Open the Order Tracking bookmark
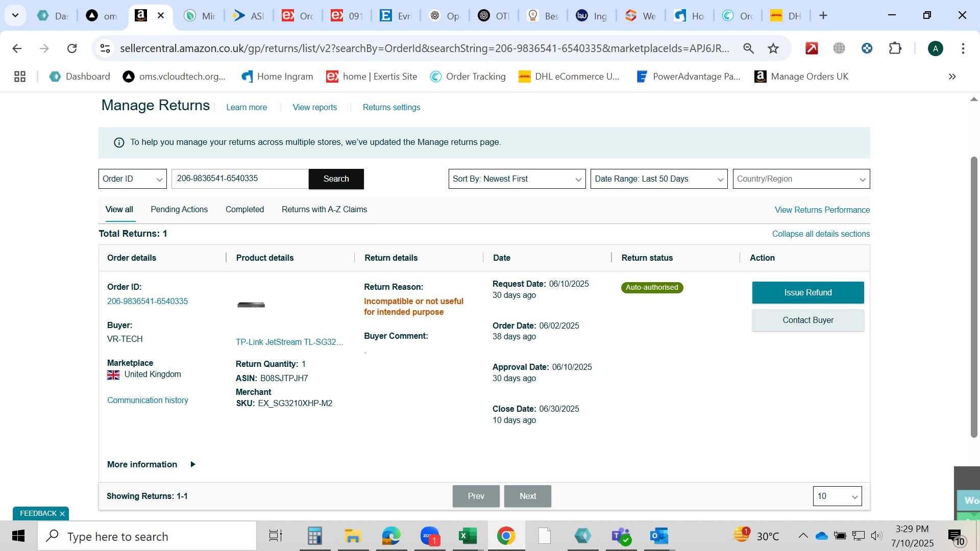 pyautogui.click(x=468, y=77)
